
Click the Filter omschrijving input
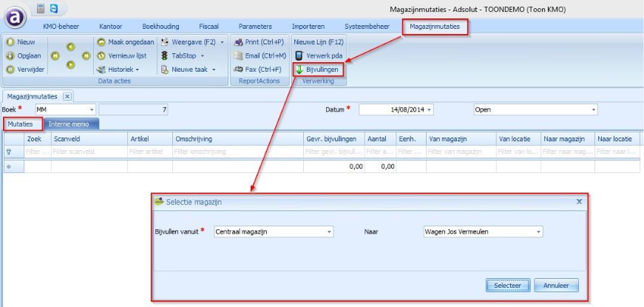238,152
